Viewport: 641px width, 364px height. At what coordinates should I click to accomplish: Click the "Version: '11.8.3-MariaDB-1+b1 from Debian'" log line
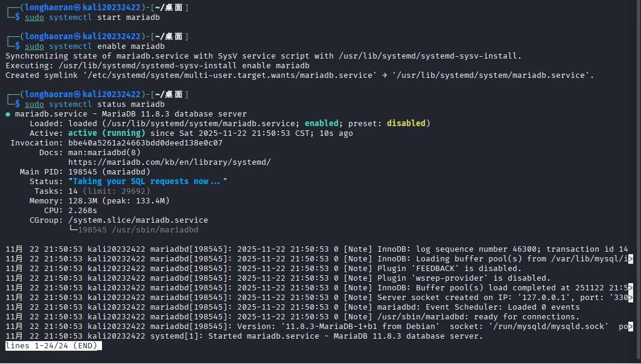pos(319,327)
